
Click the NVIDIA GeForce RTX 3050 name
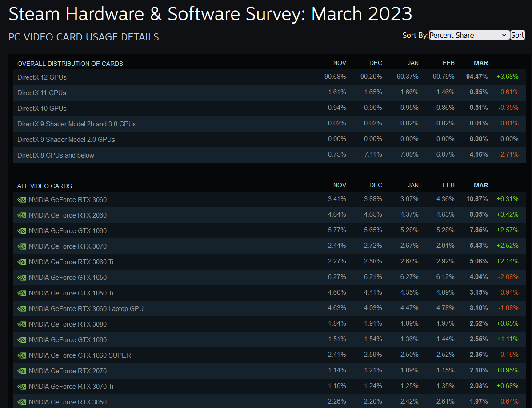pos(68,402)
